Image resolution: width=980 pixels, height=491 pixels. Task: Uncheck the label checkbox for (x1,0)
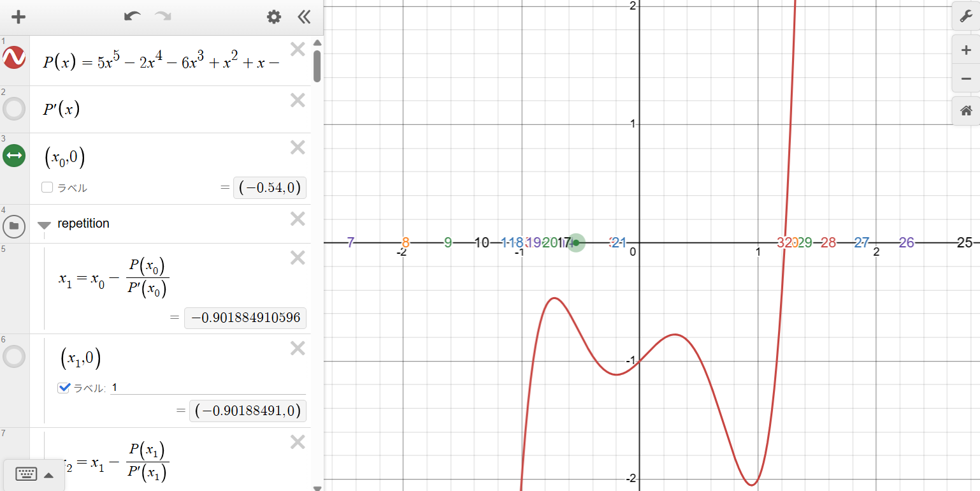[63, 388]
